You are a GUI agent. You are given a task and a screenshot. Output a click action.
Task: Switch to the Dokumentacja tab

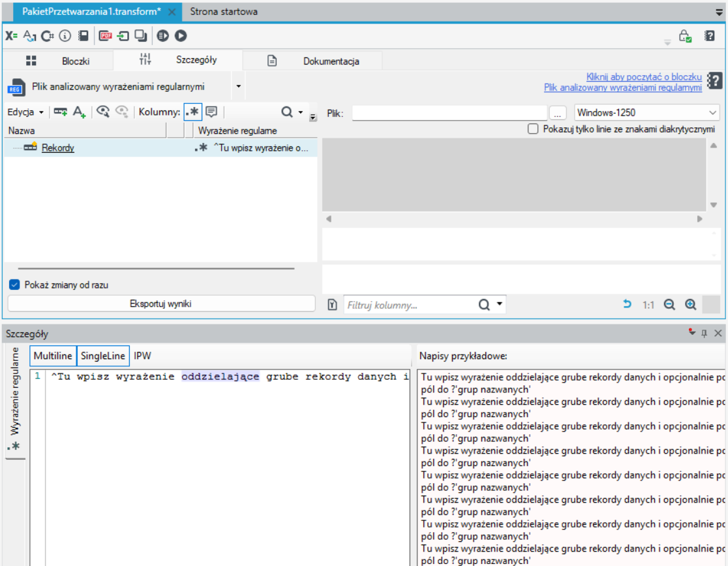(x=313, y=61)
